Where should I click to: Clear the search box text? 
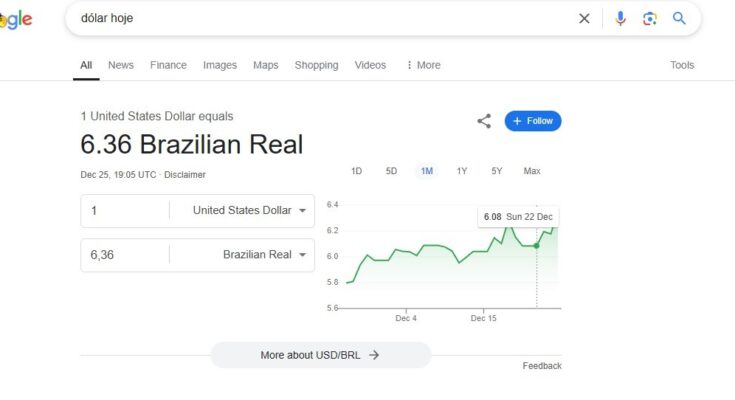click(x=584, y=18)
